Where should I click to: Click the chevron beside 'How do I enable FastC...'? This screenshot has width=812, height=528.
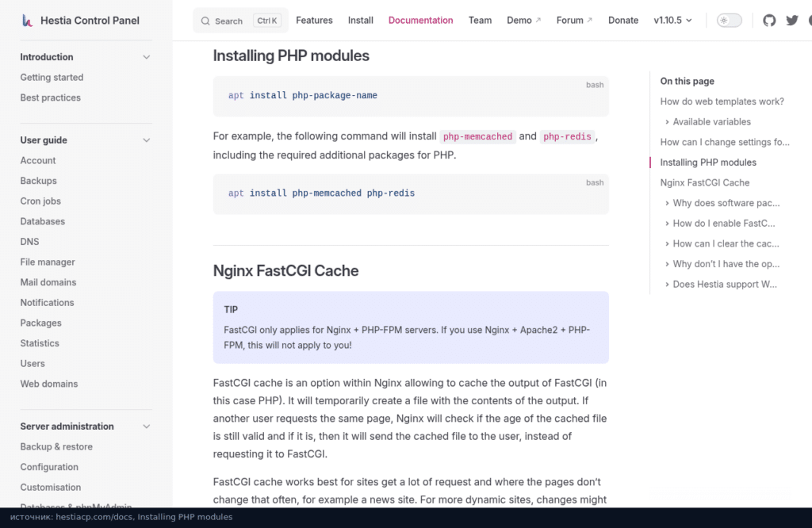click(667, 224)
